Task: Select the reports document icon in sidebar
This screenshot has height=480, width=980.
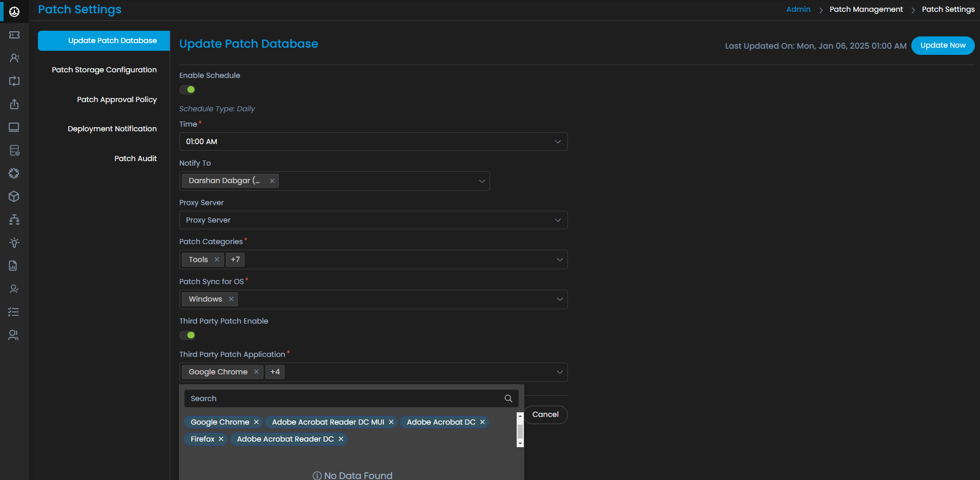Action: click(14, 265)
